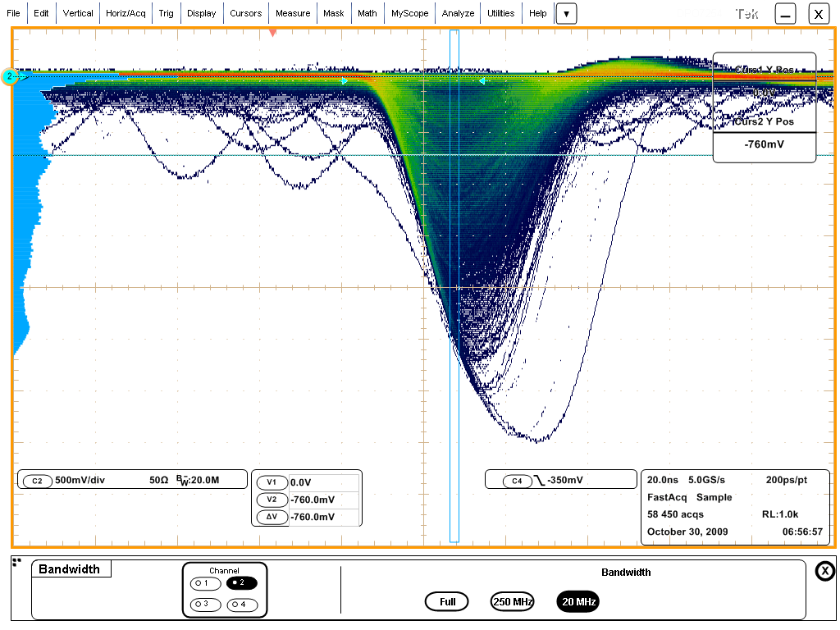
Task: Select Channel 3 radio button
Action: (x=205, y=605)
